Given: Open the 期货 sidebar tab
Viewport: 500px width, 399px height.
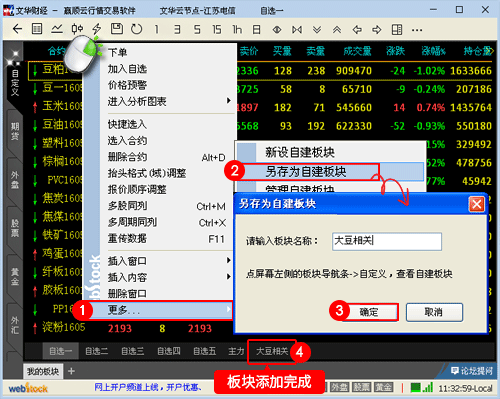Looking at the screenshot, I should click(x=15, y=131).
